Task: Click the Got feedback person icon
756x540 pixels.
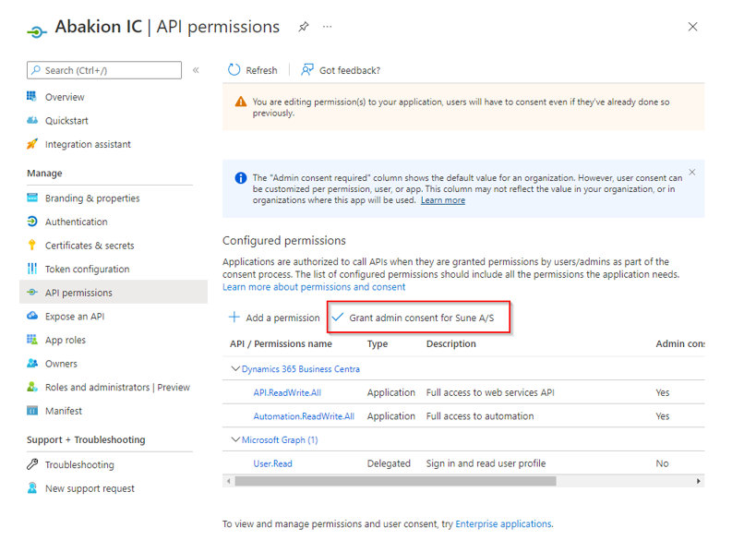Action: point(307,70)
